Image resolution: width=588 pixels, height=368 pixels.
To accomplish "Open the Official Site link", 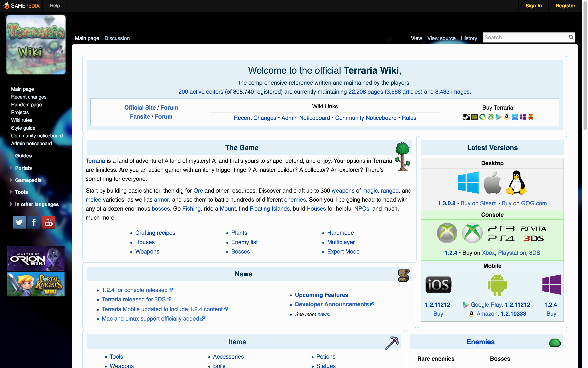I will coord(140,108).
